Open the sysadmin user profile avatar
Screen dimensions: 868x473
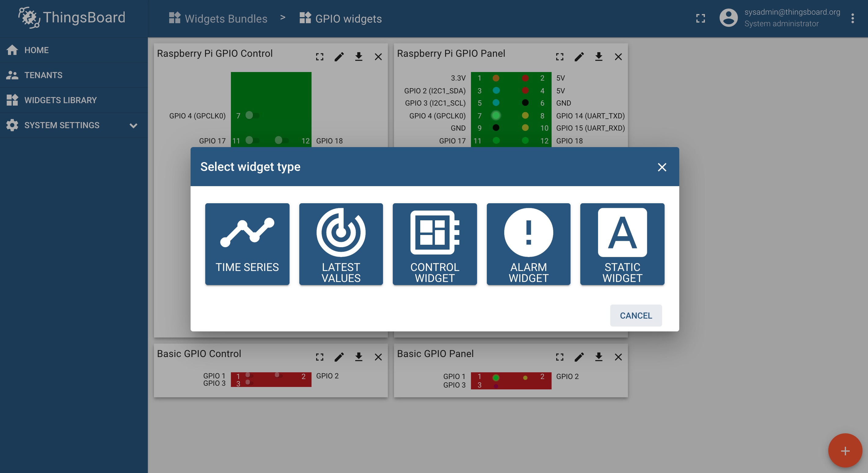[728, 18]
